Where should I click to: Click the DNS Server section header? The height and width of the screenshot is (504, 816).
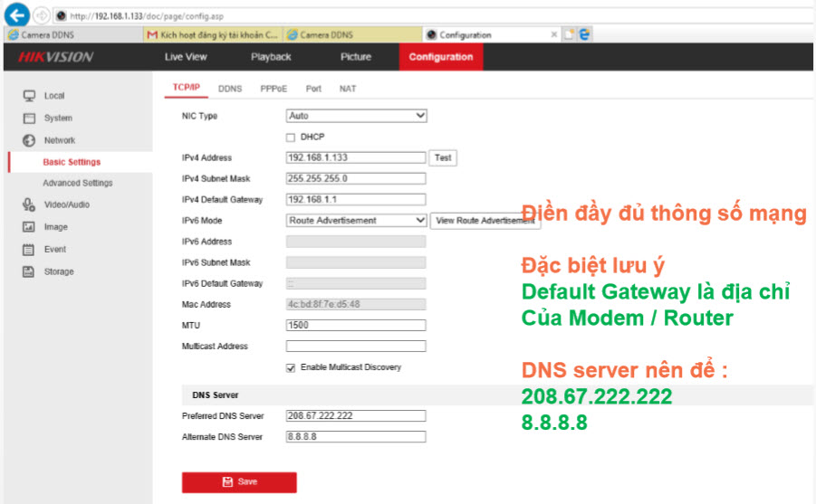click(x=215, y=395)
